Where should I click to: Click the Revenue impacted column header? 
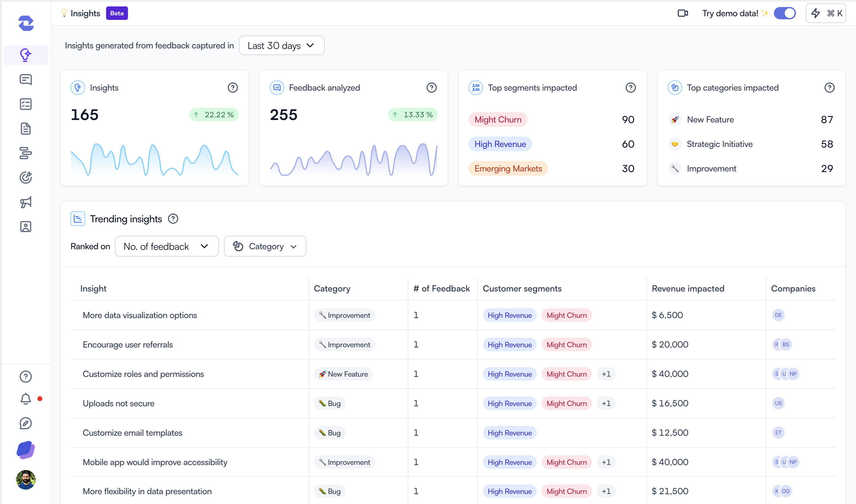[x=688, y=288]
